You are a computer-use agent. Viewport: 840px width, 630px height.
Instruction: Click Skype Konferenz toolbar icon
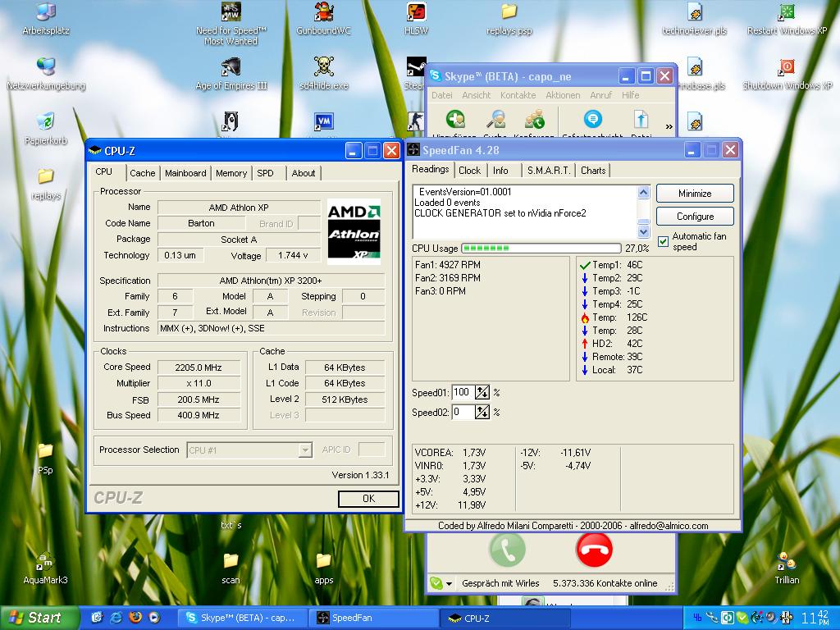point(535,119)
